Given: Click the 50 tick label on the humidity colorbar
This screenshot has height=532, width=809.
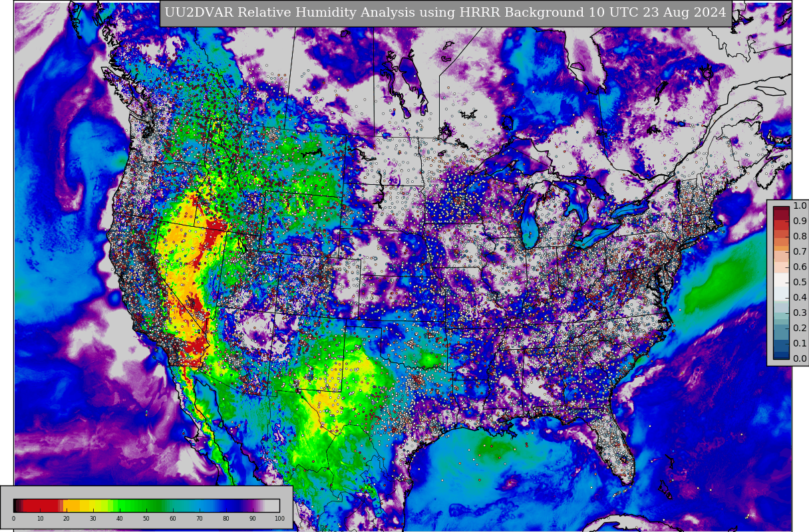Looking at the screenshot, I should pos(146,519).
